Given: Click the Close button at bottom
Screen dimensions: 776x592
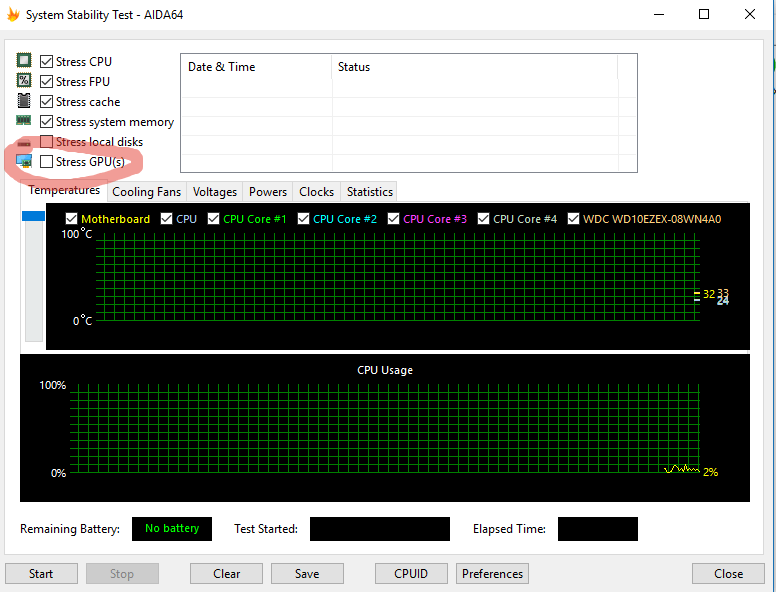Looking at the screenshot, I should tap(728, 574).
